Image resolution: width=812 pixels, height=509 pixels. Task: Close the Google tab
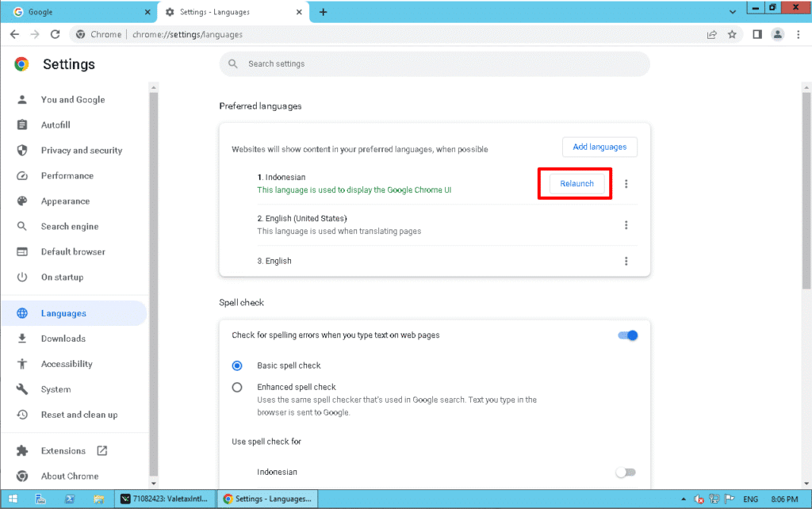(x=147, y=12)
